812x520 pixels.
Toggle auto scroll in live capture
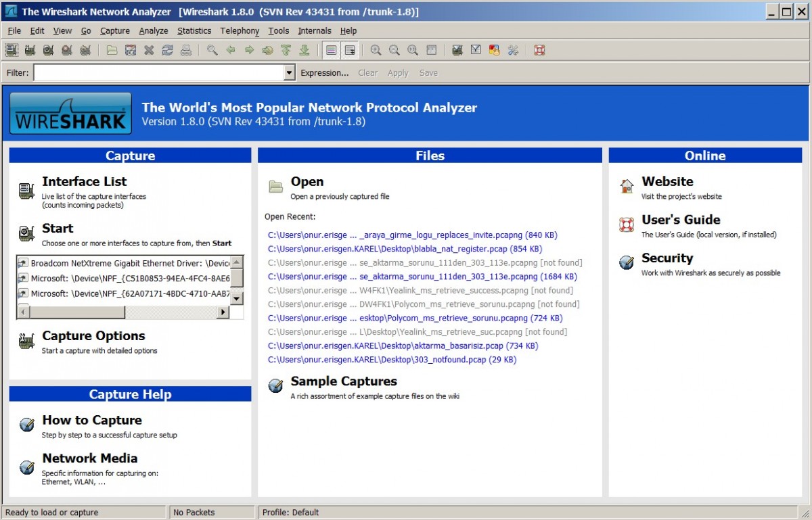350,50
